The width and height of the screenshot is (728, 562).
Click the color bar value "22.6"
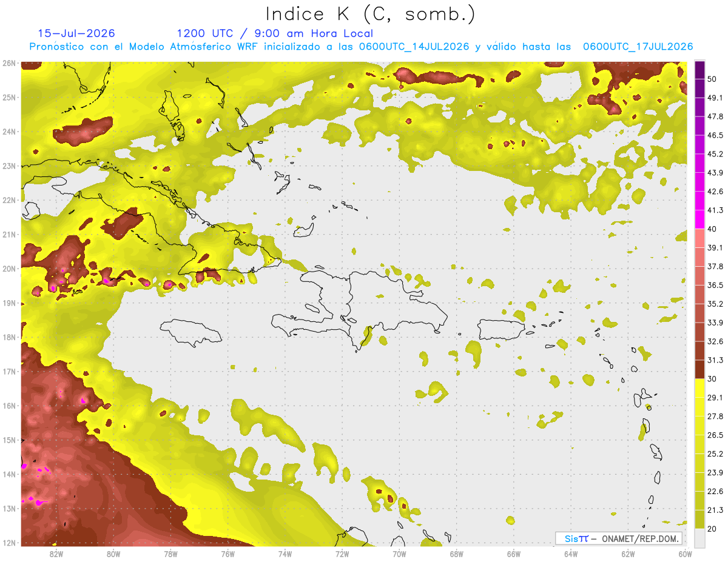coord(716,491)
